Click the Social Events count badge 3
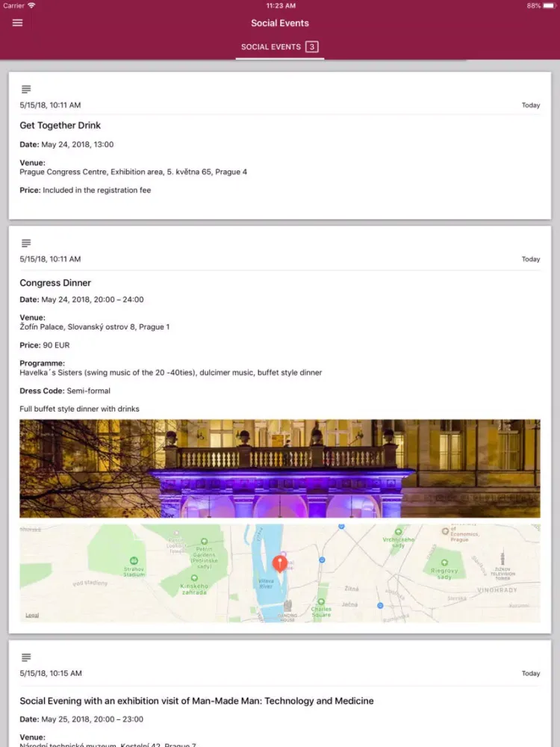Image resolution: width=560 pixels, height=747 pixels. (x=312, y=46)
